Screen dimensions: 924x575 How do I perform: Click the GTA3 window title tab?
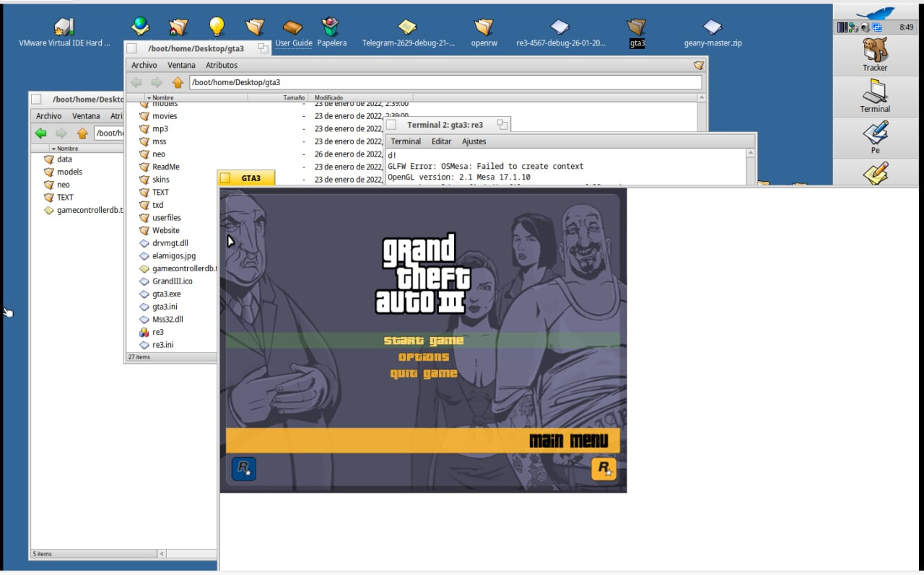[x=247, y=178]
